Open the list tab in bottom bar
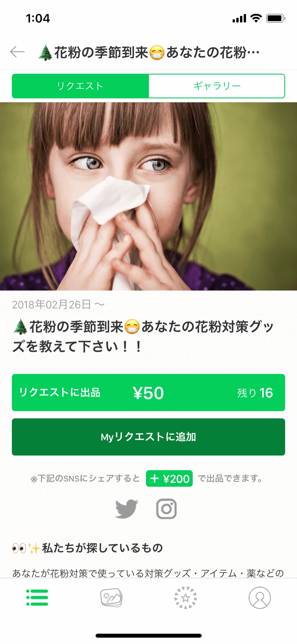The width and height of the screenshot is (297, 644). [x=37, y=597]
